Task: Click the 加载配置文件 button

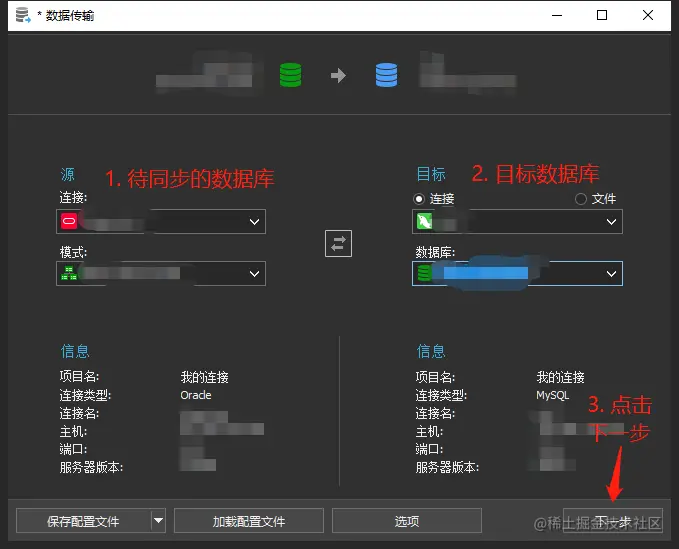Action: pyautogui.click(x=249, y=520)
